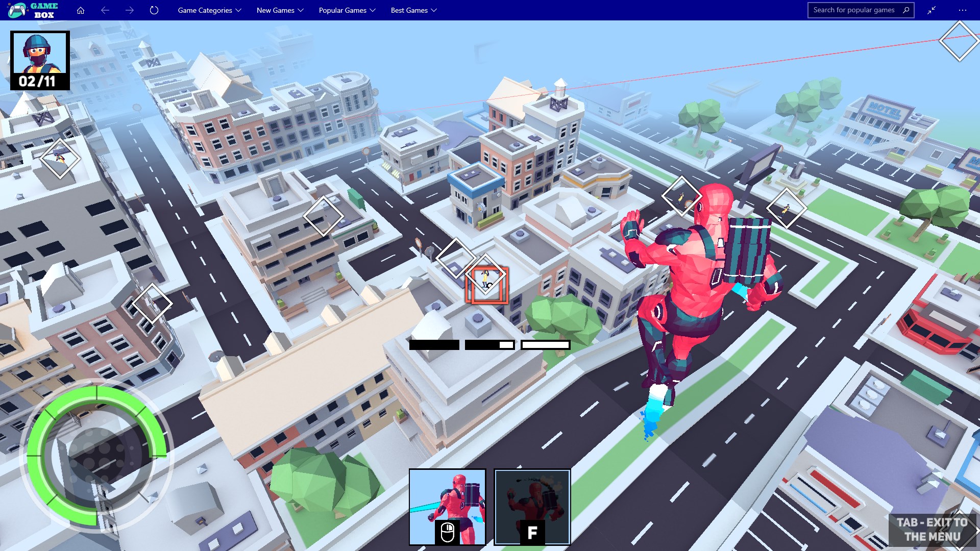This screenshot has height=551, width=980.
Task: Reload the game with refresh icon
Action: (x=154, y=10)
